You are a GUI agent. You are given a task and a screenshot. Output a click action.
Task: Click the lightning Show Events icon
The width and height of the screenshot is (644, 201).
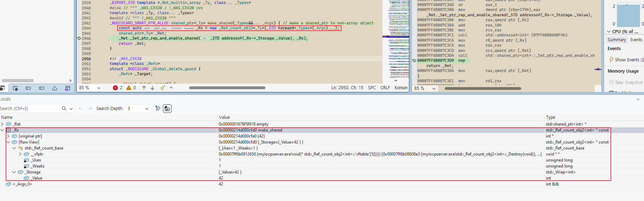611,60
